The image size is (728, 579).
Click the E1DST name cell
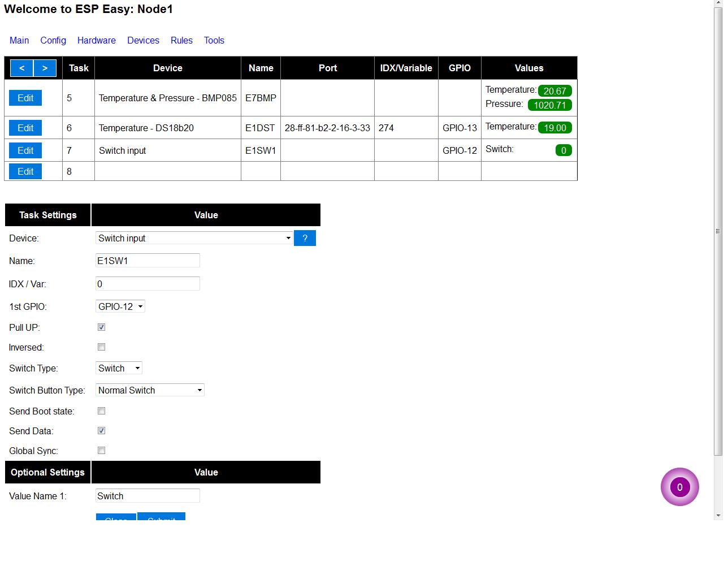[x=260, y=128]
